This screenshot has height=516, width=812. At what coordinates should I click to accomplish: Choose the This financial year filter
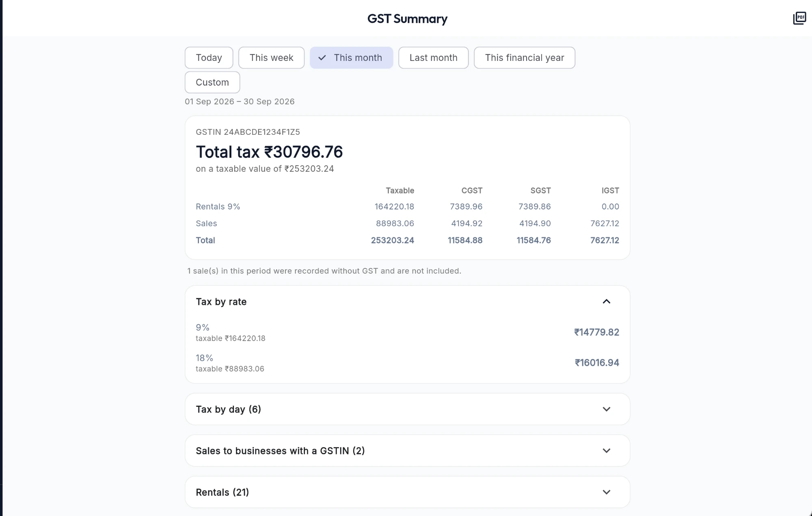pos(524,58)
